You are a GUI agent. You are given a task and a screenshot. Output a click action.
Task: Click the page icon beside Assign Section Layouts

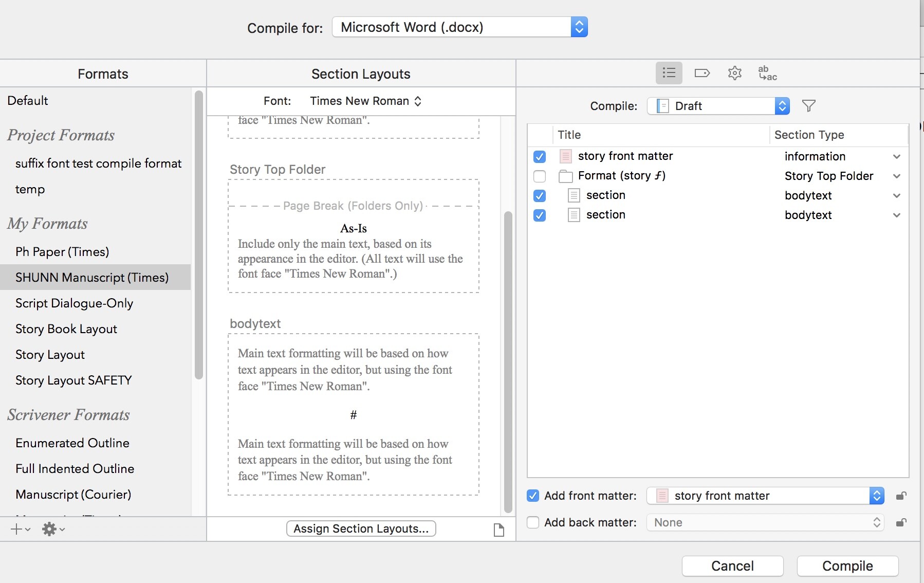pos(498,530)
